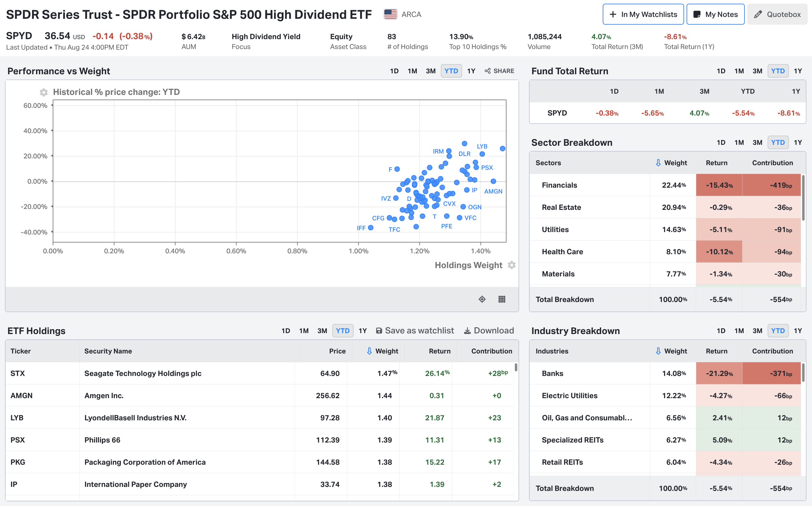
Task: Select 3M in Sector Breakdown
Action: 757,143
